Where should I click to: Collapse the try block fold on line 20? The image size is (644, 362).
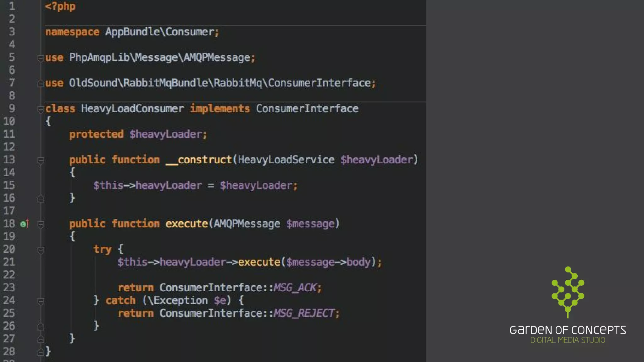pos(41,250)
